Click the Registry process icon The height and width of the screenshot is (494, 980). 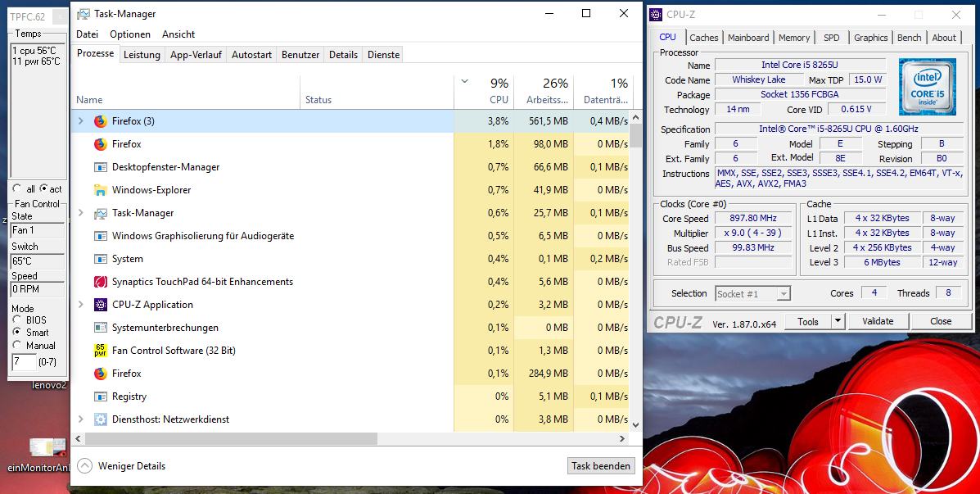click(x=101, y=397)
